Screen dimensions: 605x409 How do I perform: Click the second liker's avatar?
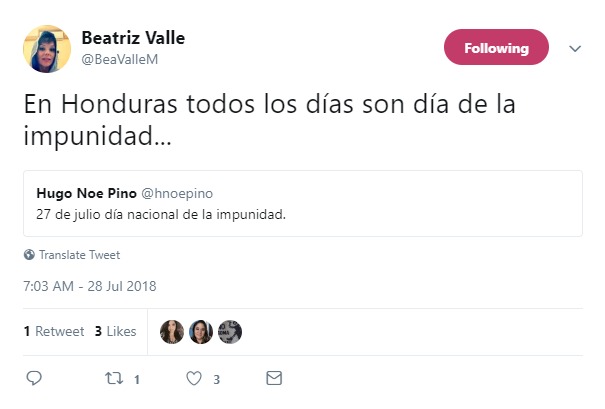(200, 331)
